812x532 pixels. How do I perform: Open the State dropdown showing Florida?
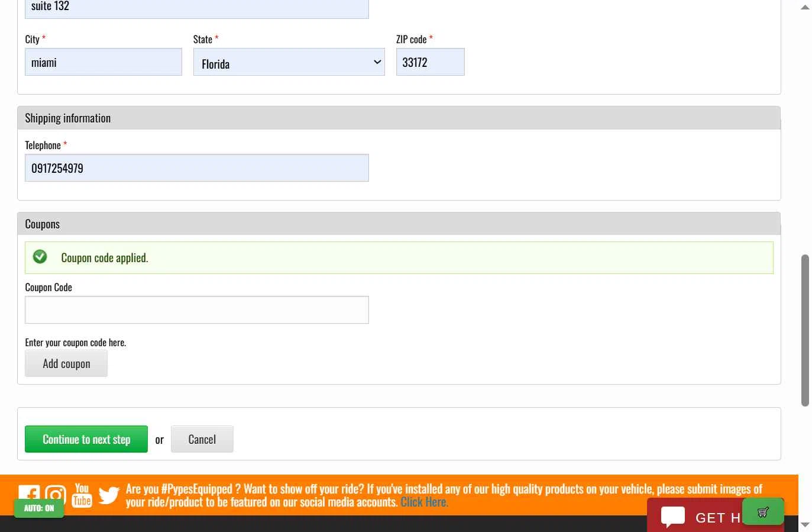coord(289,62)
